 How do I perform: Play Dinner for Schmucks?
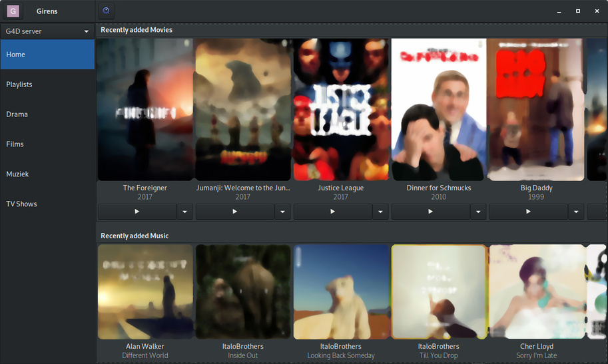pos(430,212)
